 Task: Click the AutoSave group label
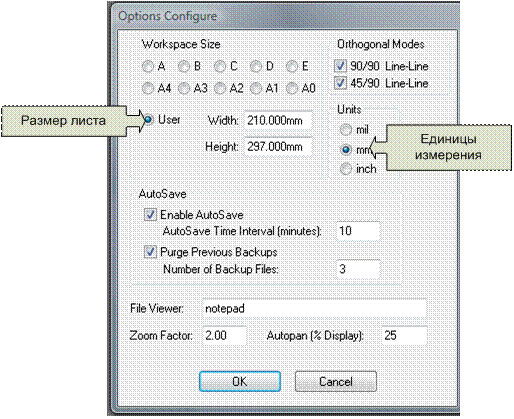pyautogui.click(x=162, y=194)
